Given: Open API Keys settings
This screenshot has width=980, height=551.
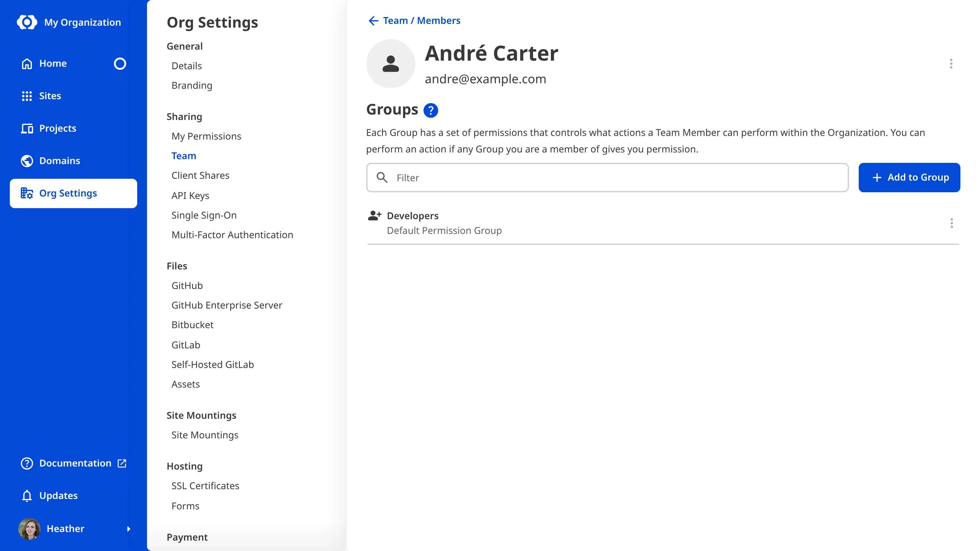Looking at the screenshot, I should [190, 196].
